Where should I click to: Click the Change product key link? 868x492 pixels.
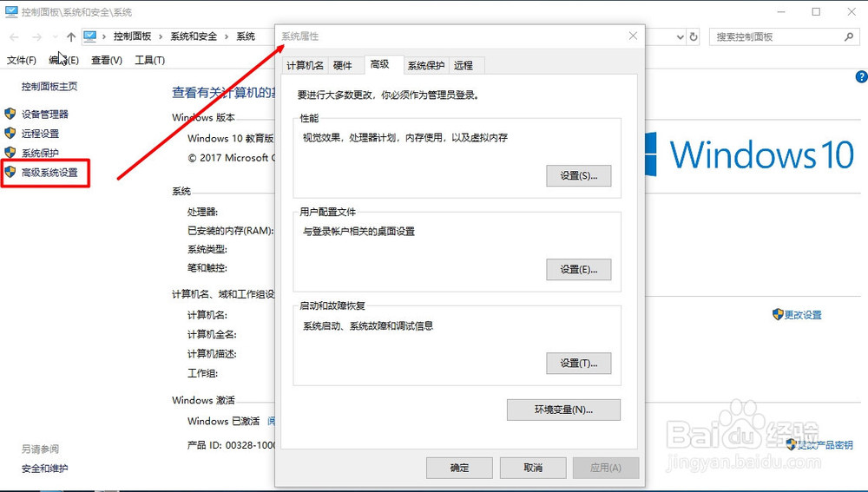click(825, 444)
